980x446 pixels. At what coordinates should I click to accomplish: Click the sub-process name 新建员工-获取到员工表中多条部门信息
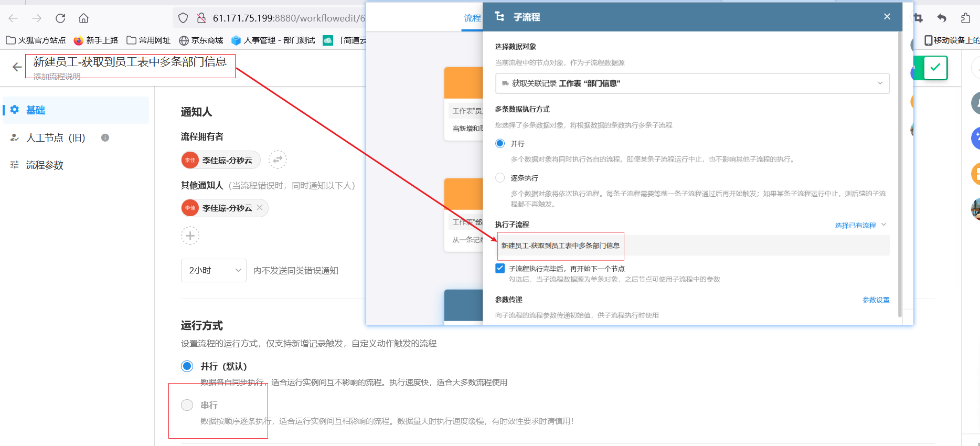point(560,246)
